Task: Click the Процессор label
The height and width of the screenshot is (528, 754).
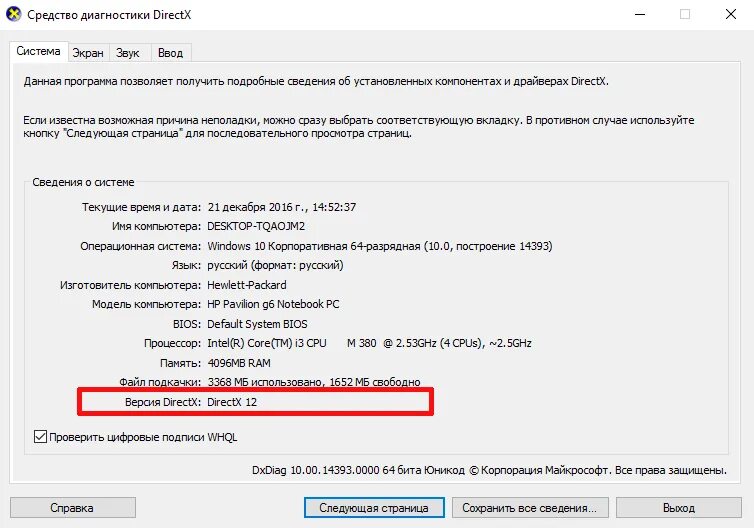Action: point(172,343)
